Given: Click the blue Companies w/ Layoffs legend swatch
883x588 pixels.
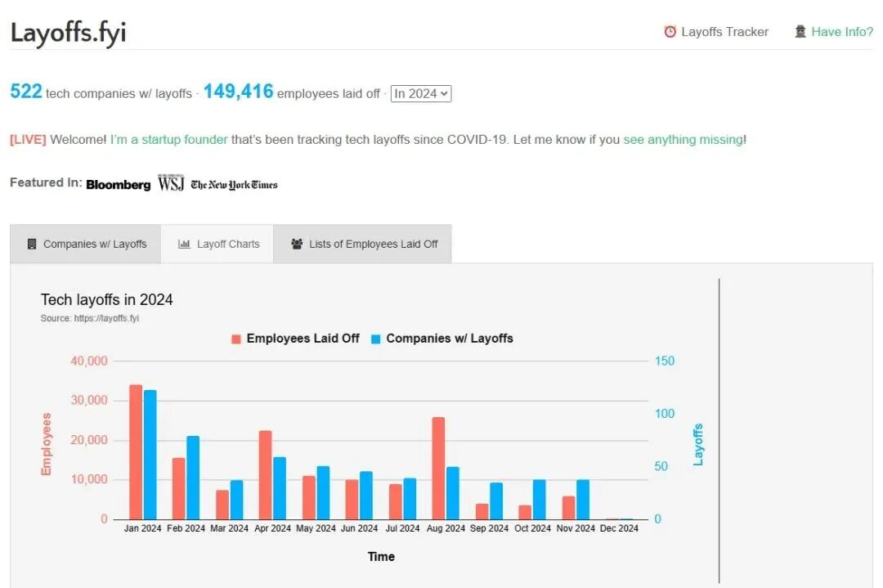Looking at the screenshot, I should [375, 339].
